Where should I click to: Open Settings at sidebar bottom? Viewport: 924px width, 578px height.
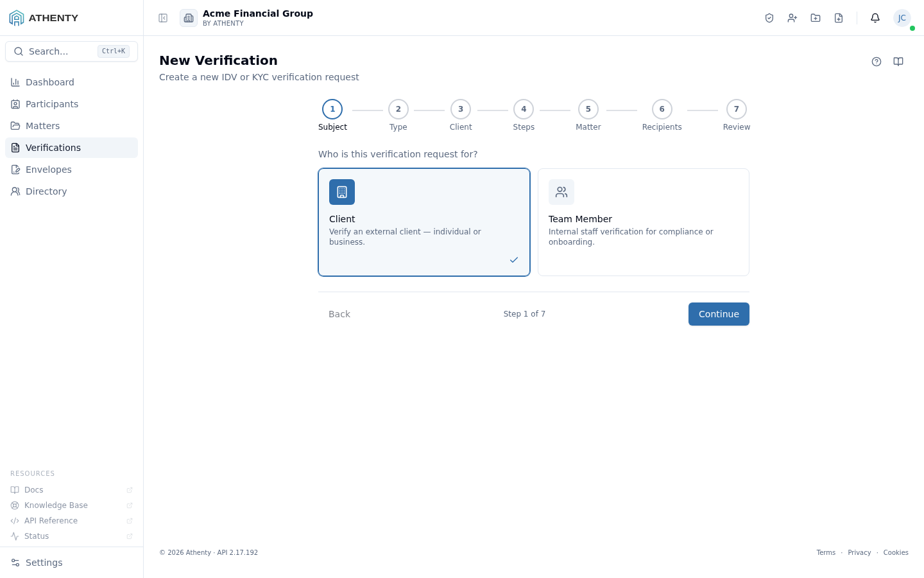click(71, 563)
